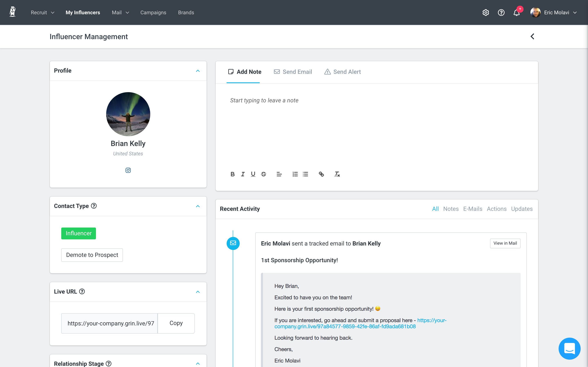Insert a numbered list in note
This screenshot has height=367, width=588.
click(295, 174)
